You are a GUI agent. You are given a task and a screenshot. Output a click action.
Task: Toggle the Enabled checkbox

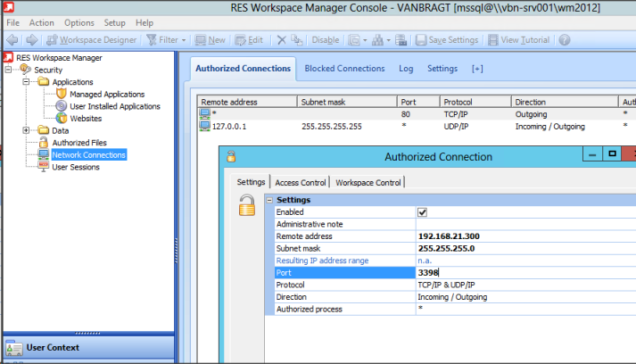pyautogui.click(x=422, y=212)
